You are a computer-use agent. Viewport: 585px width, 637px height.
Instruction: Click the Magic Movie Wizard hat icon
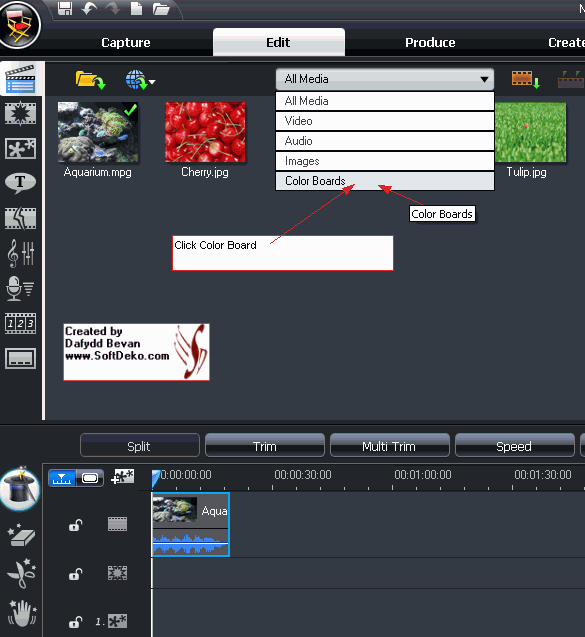coord(20,488)
